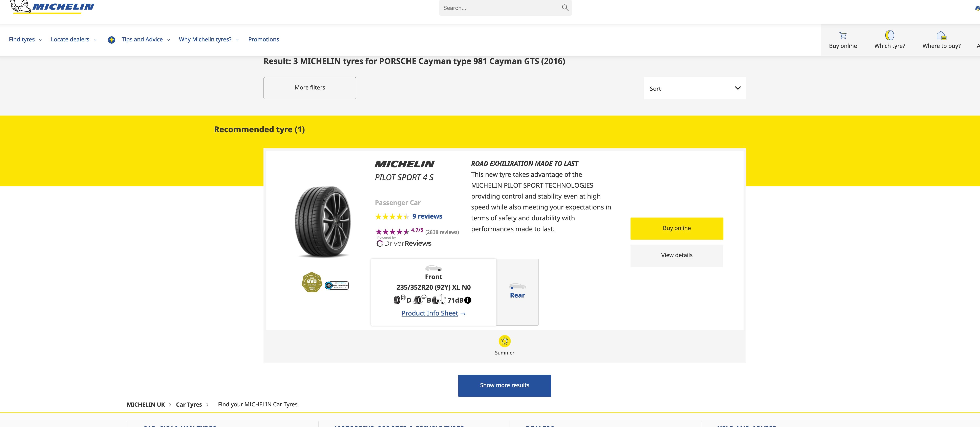Image resolution: width=980 pixels, height=427 pixels.
Task: Click the More filters button
Action: coord(310,88)
